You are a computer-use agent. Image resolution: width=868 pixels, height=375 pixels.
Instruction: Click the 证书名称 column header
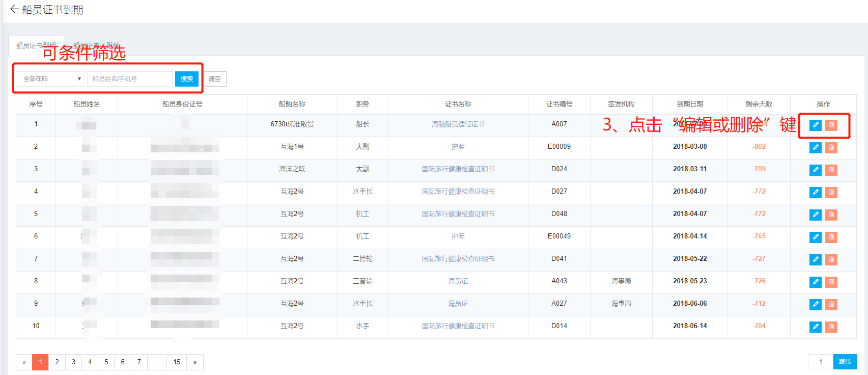pyautogui.click(x=458, y=104)
